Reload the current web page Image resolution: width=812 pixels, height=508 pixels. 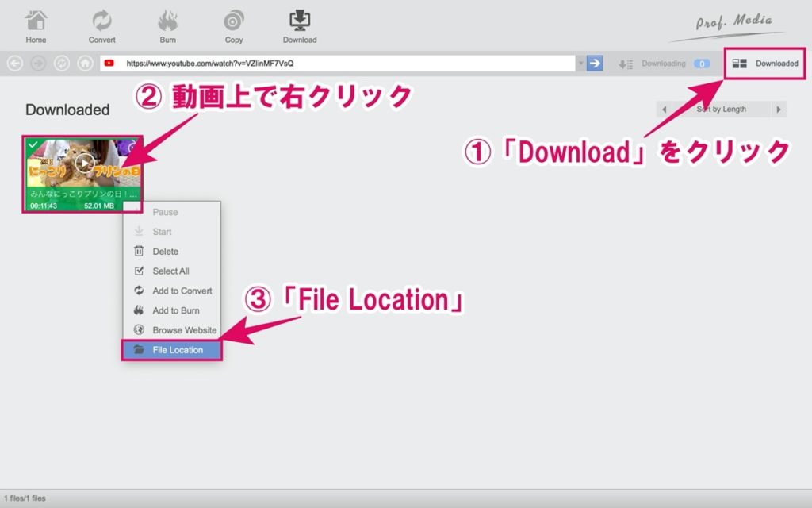click(x=62, y=63)
